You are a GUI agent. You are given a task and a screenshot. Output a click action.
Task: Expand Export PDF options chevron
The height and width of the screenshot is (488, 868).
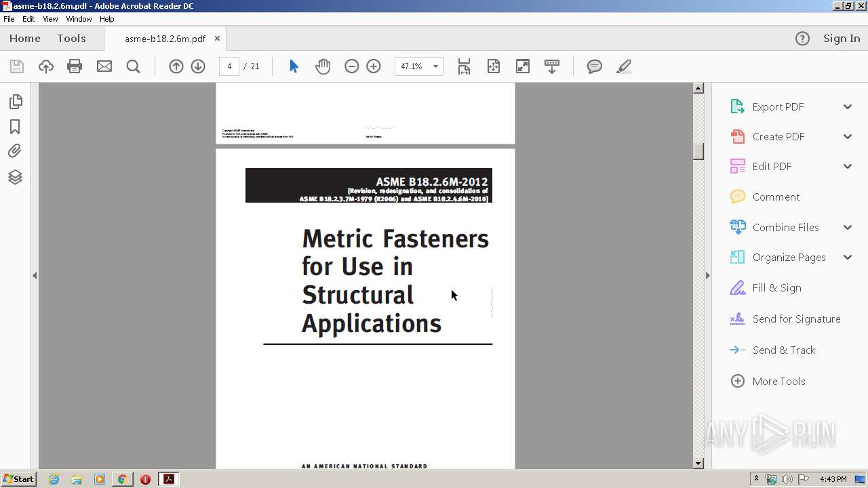[848, 107]
